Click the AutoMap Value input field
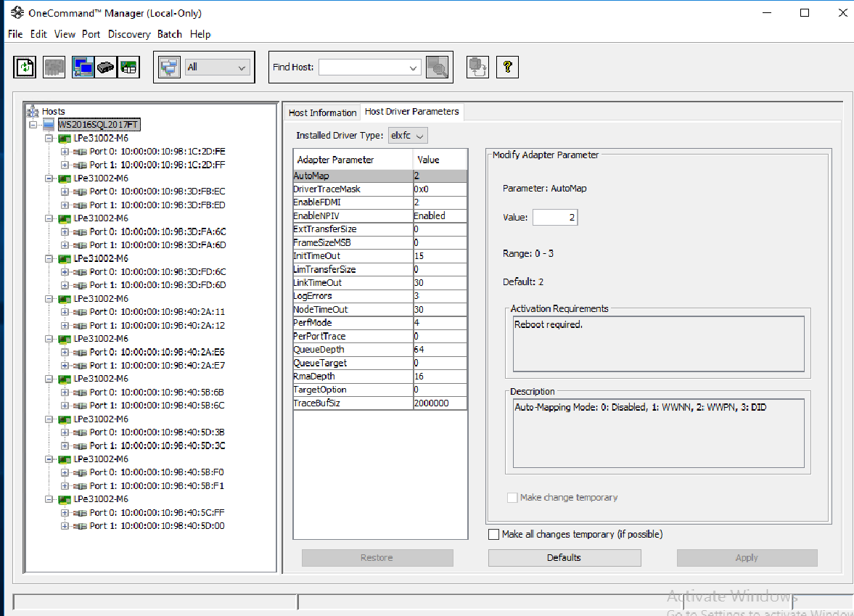Screen dimensions: 854x616 [554, 217]
